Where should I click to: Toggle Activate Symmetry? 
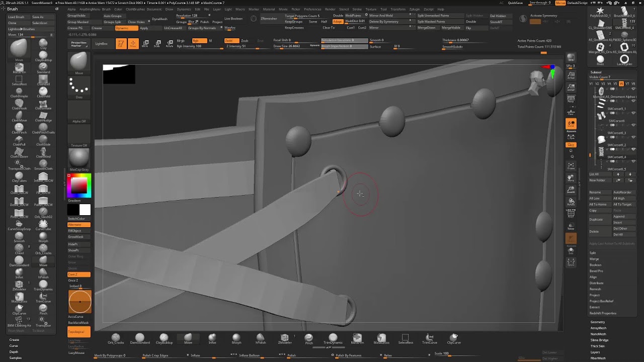pyautogui.click(x=544, y=16)
